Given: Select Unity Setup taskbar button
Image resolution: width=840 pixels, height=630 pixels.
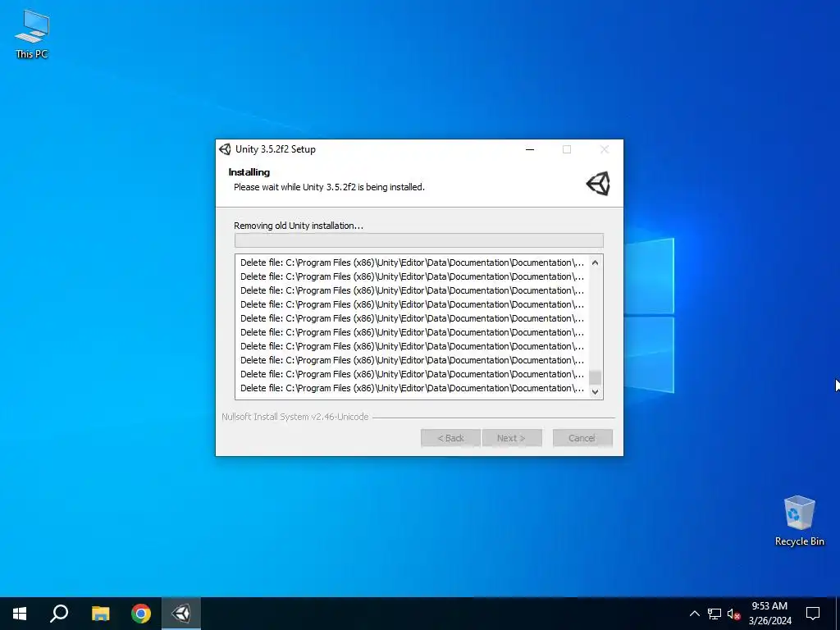Looking at the screenshot, I should [x=181, y=614].
